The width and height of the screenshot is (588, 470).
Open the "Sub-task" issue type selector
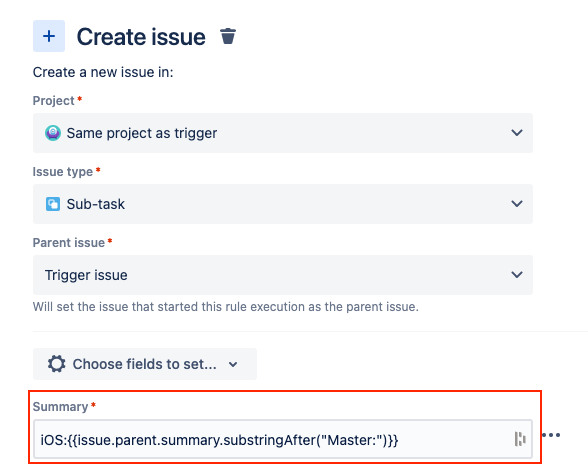point(283,204)
